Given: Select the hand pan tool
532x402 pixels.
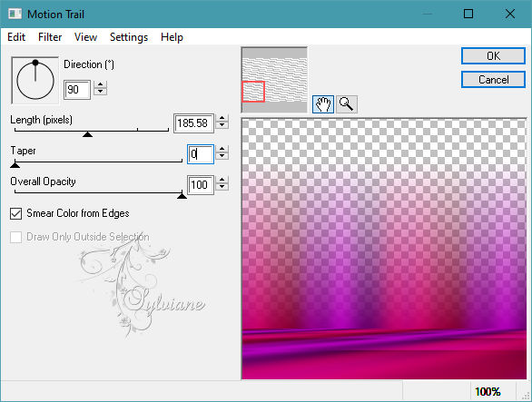Looking at the screenshot, I should pos(322,104).
